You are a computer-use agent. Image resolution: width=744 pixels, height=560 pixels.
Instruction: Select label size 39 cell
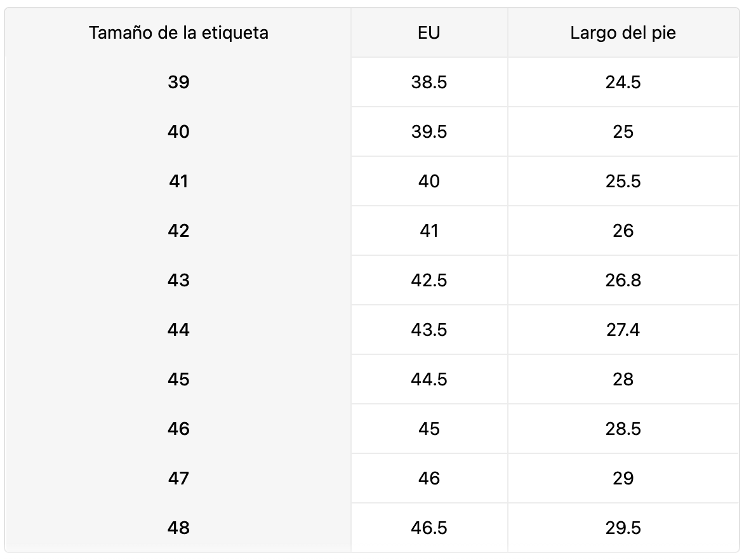tap(178, 82)
